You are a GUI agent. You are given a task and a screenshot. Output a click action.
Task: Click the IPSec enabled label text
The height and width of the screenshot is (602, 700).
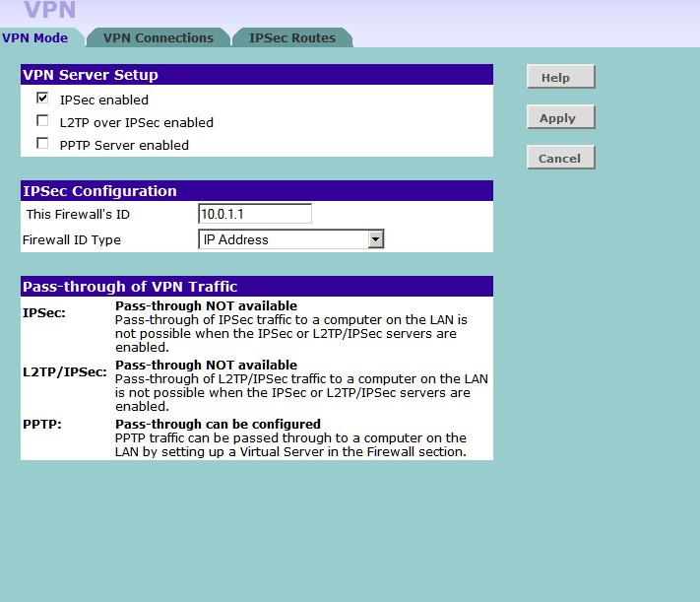click(104, 100)
